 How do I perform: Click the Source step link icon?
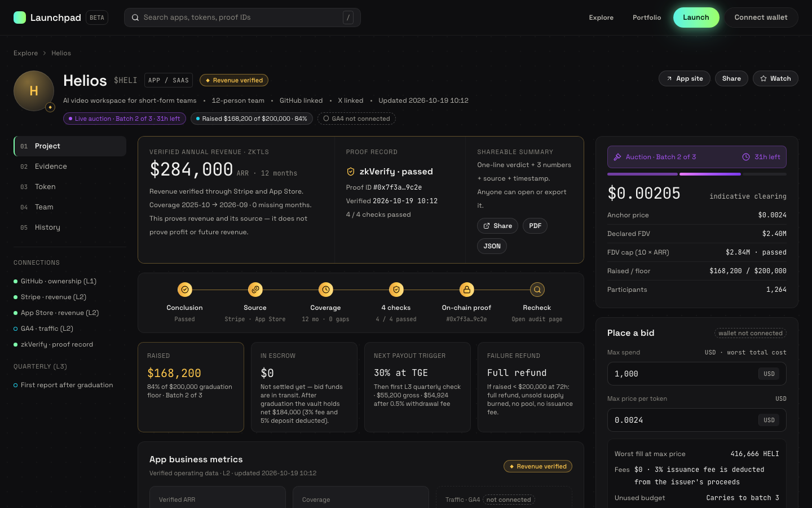click(255, 290)
